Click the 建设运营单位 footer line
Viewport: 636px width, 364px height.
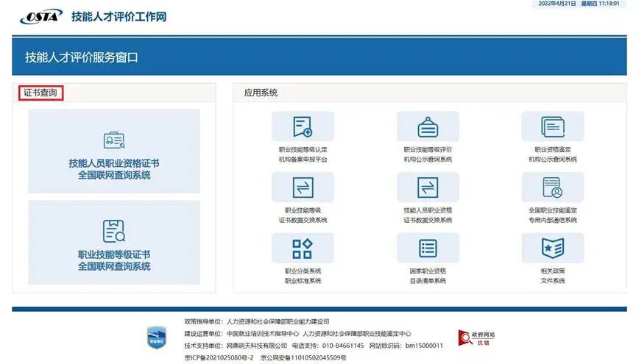297,334
